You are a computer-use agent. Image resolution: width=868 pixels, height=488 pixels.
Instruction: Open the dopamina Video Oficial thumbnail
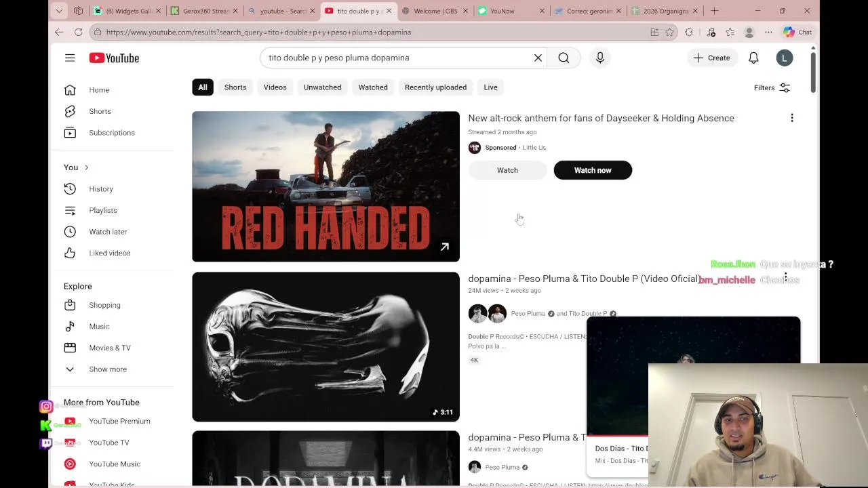tap(325, 347)
